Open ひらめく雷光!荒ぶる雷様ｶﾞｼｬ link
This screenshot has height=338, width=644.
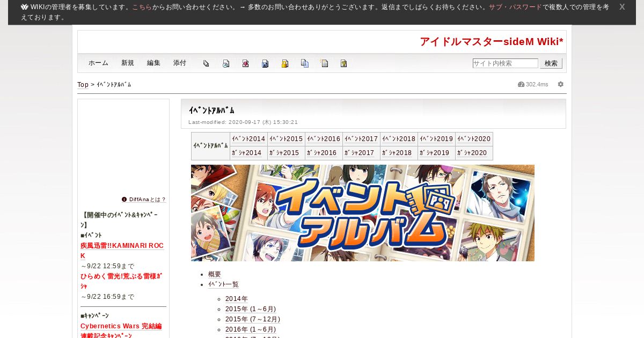click(x=121, y=281)
